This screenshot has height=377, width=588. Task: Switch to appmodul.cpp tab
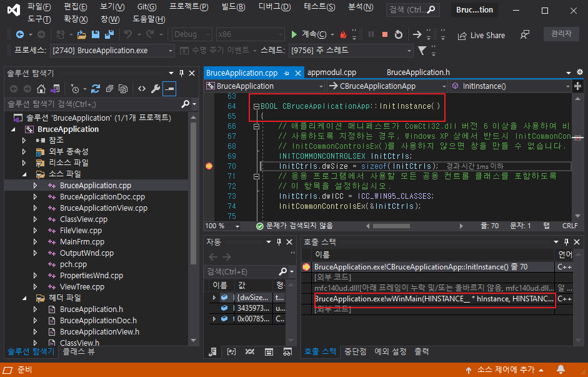click(x=332, y=73)
